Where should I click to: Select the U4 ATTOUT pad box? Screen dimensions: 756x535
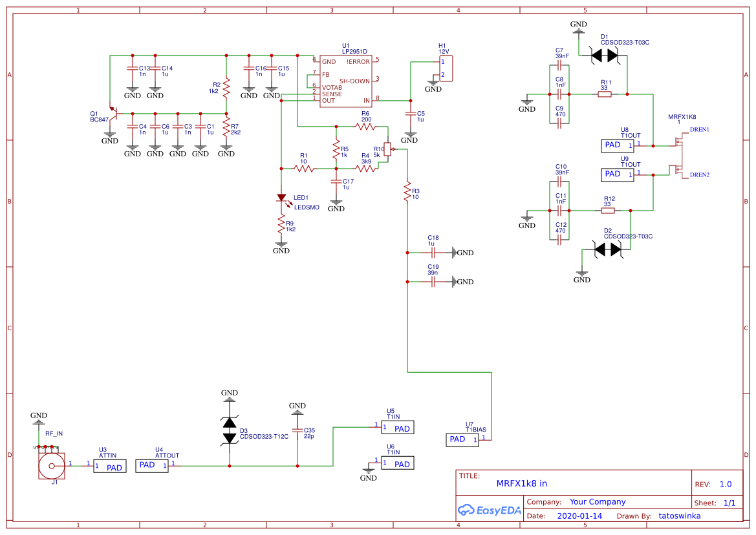152,466
